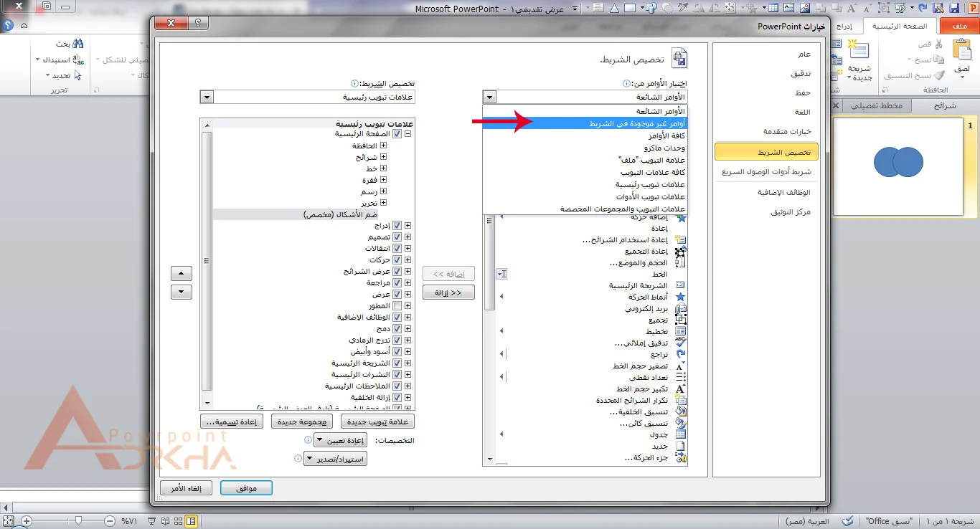Pick the Grow Font icon (تكبير حجم الخط)
This screenshot has height=529, width=980.
coord(680,389)
